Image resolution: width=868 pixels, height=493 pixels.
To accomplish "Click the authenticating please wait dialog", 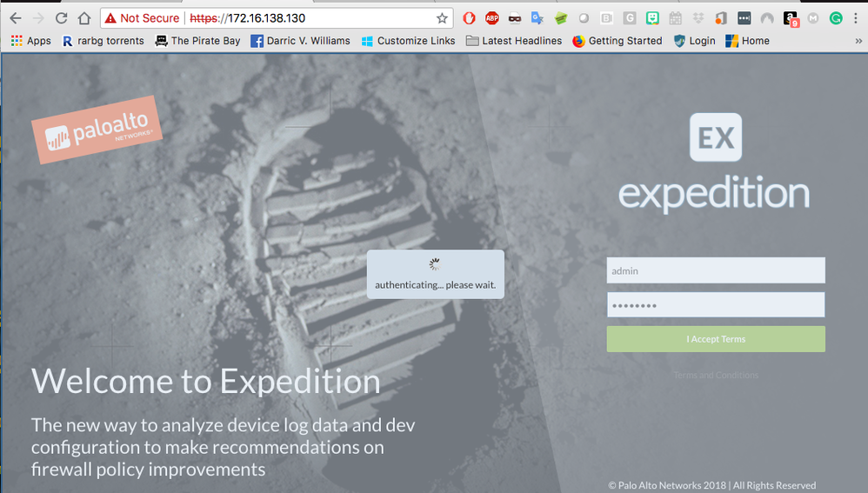I will pyautogui.click(x=436, y=275).
